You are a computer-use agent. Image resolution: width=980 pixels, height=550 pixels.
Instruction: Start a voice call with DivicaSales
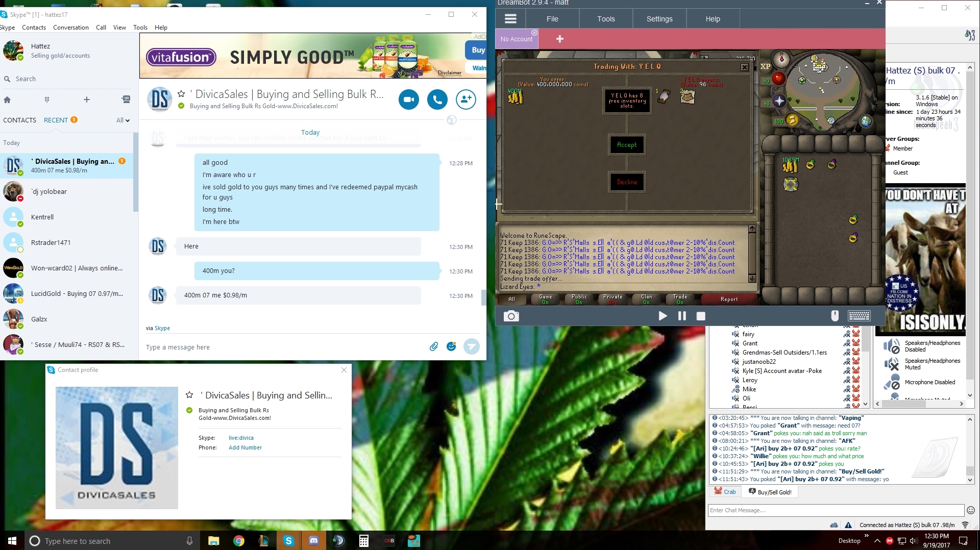437,99
